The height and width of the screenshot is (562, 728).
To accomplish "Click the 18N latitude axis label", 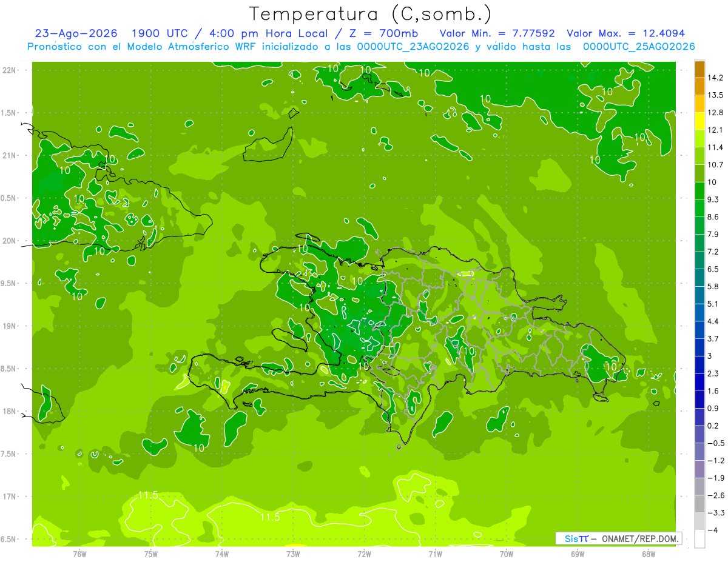I will click(10, 412).
